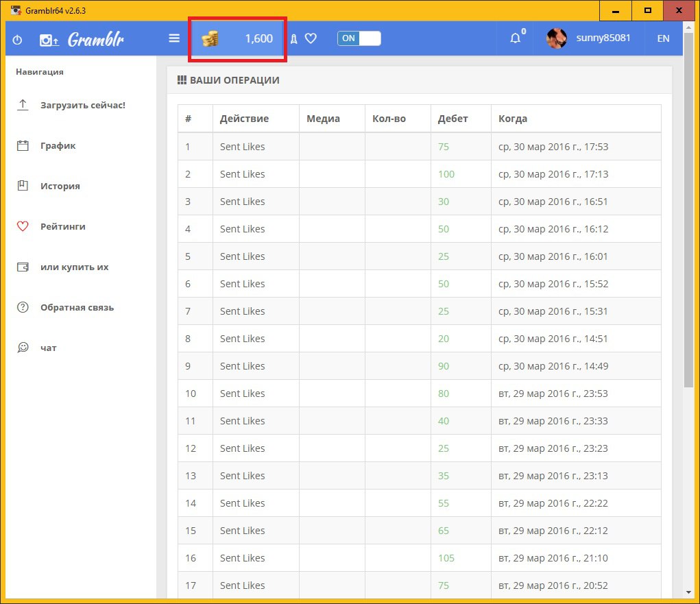Viewport: 700px width, 604px height.
Task: Click the Действие column header
Action: (x=244, y=119)
